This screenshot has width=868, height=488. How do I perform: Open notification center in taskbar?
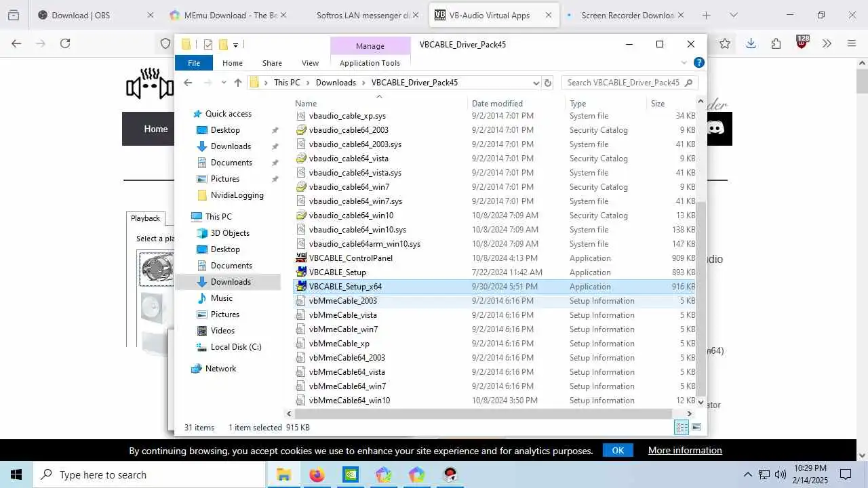[x=846, y=474]
